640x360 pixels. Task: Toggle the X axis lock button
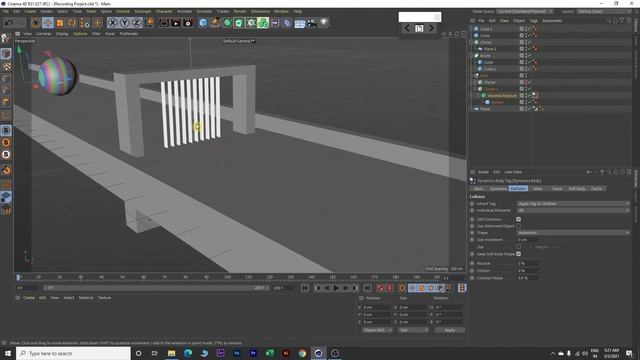pyautogui.click(x=112, y=23)
